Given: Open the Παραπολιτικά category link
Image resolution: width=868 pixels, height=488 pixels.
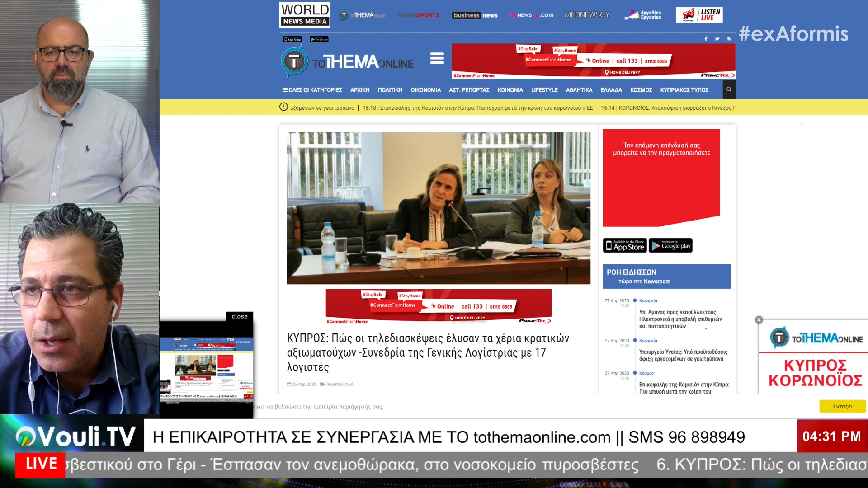Looking at the screenshot, I should click(x=339, y=385).
